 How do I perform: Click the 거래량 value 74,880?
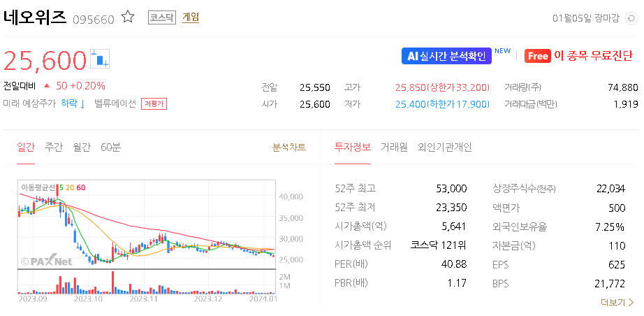pos(622,87)
